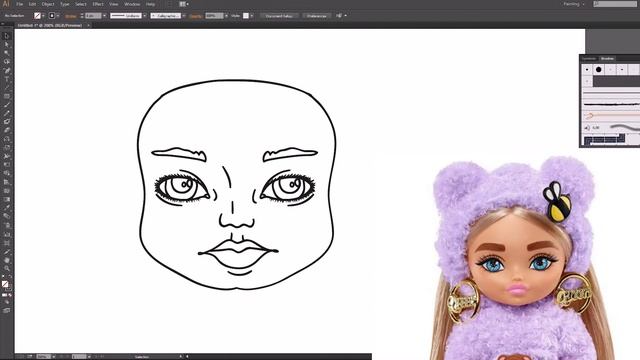Image resolution: width=640 pixels, height=360 pixels.
Task: Click the Stroke color swatch in control bar
Action: (52, 16)
